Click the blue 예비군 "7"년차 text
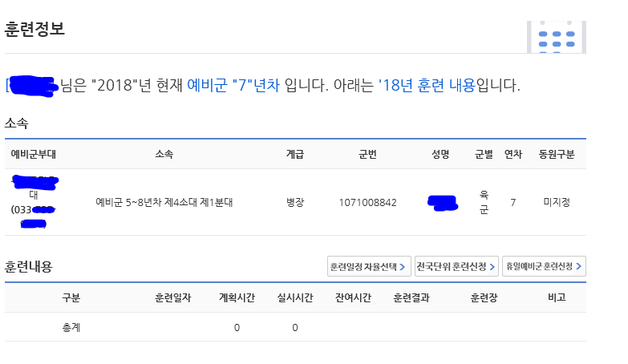Image resolution: width=628 pixels, height=364 pixels. coord(233,85)
